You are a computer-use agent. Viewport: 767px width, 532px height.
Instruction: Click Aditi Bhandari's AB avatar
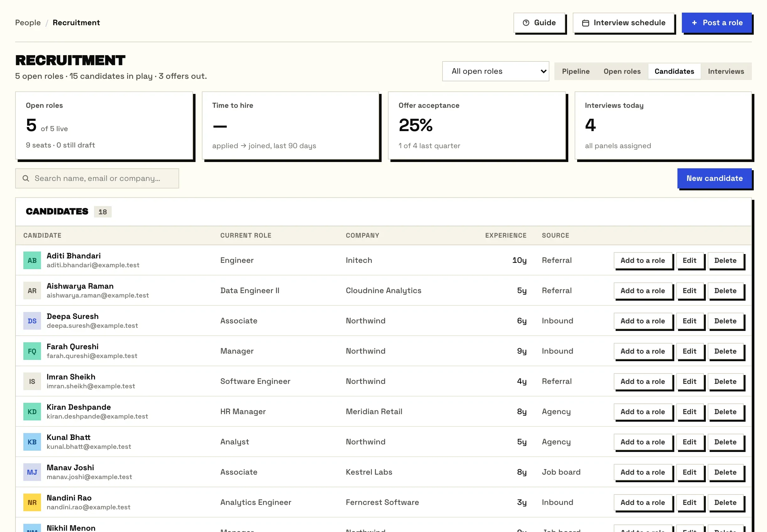(x=32, y=260)
